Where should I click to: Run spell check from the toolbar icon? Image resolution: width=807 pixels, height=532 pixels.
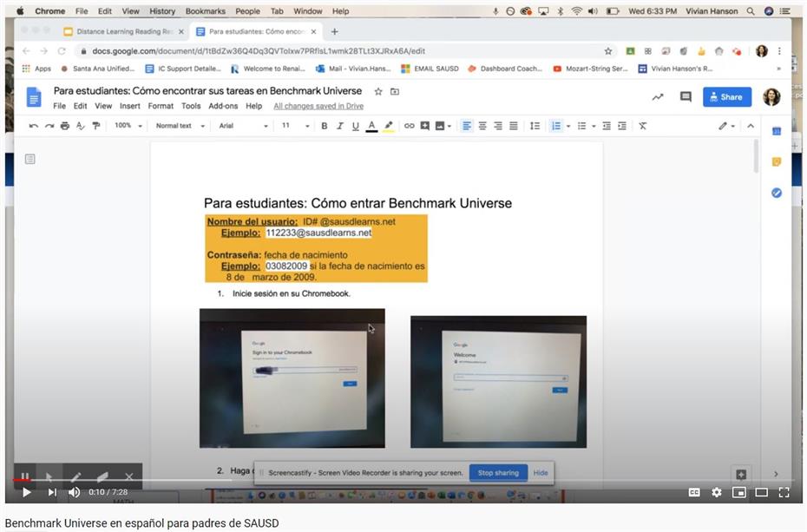(81, 126)
